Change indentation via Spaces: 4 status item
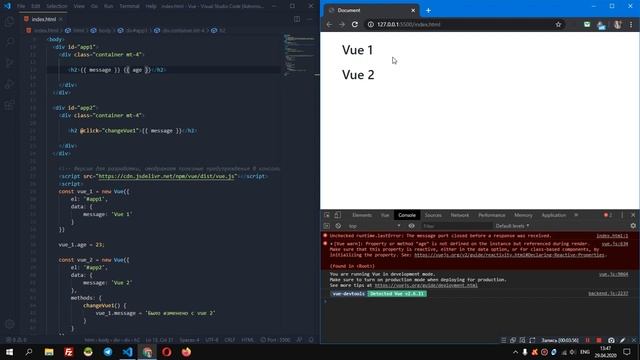Viewport: 640px width, 360px height. pos(189,340)
